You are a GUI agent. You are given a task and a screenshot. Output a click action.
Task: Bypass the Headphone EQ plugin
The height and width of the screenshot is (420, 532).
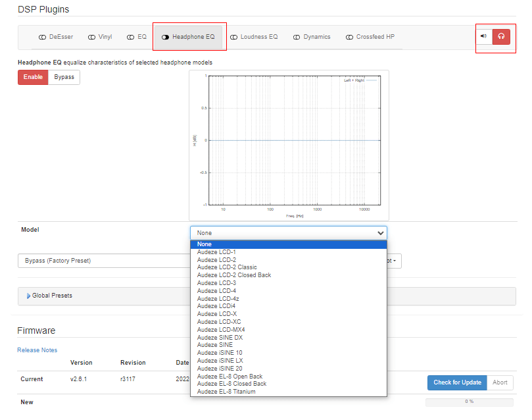pos(64,77)
